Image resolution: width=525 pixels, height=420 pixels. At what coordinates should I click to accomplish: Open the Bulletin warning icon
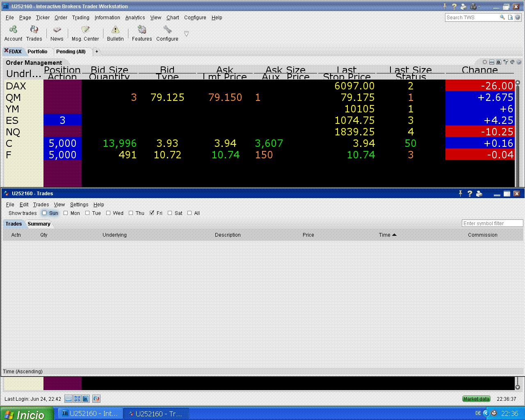click(x=115, y=30)
